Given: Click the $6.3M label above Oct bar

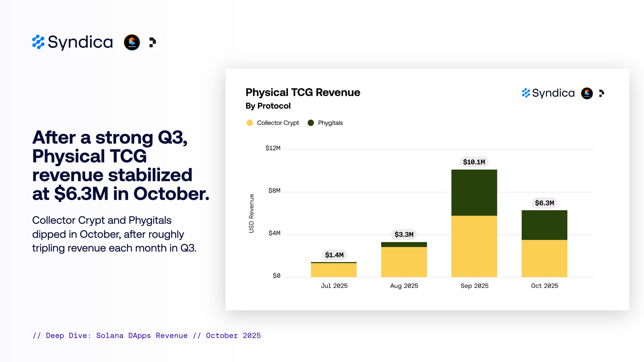Looking at the screenshot, I should 545,203.
